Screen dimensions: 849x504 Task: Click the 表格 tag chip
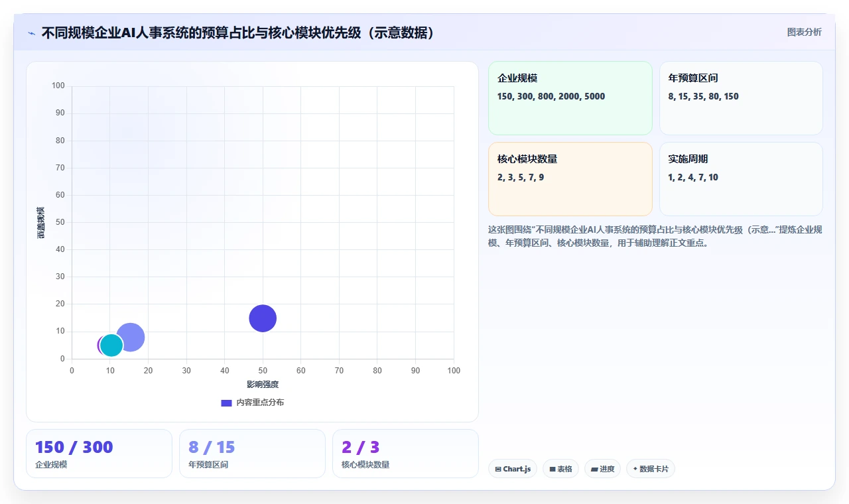pyautogui.click(x=560, y=469)
